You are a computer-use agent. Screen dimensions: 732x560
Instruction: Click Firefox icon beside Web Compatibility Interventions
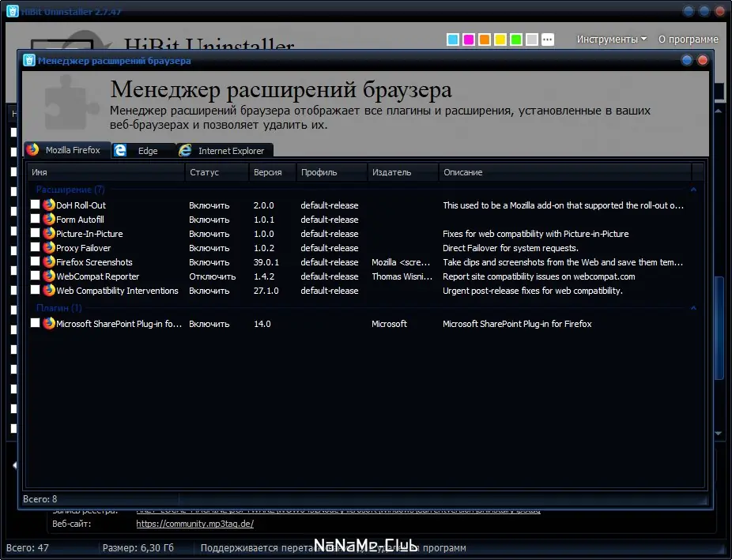tap(49, 290)
